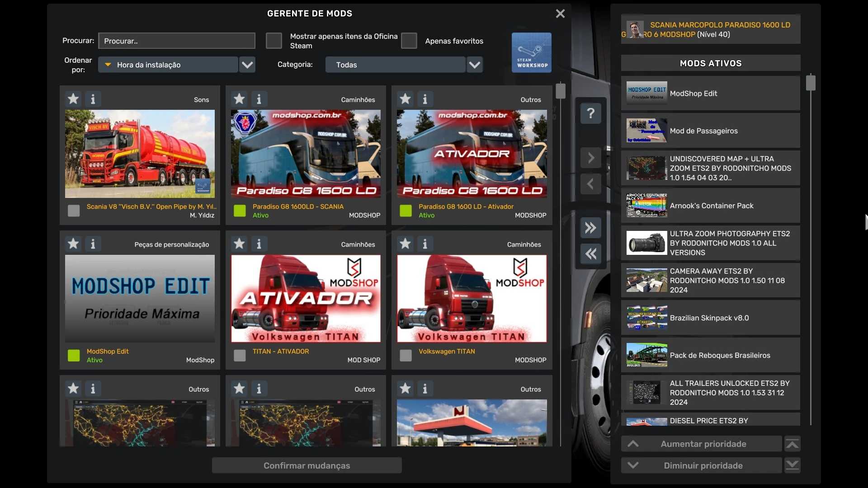Select Brazilian Skinpack v8.0 active mod
Image resolution: width=868 pixels, height=488 pixels.
(710, 318)
